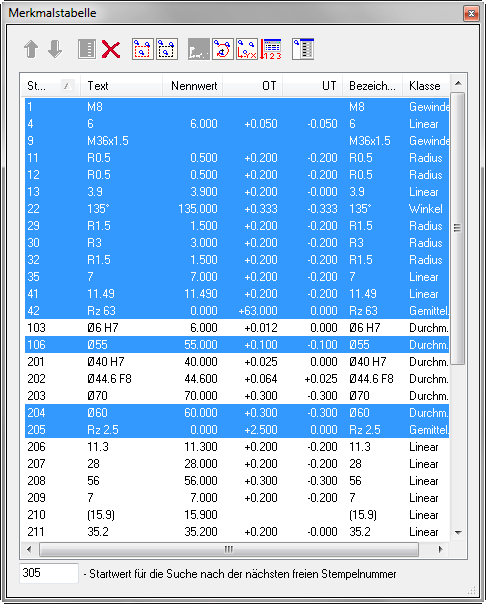Click the rotate stamps icon with red circle
The image size is (486, 604).
point(223,49)
